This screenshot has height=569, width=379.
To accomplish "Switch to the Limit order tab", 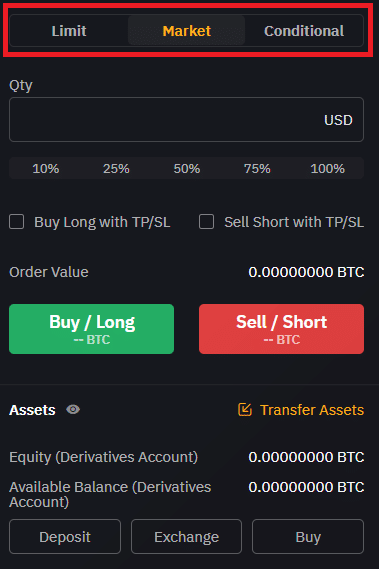I will 69,31.
